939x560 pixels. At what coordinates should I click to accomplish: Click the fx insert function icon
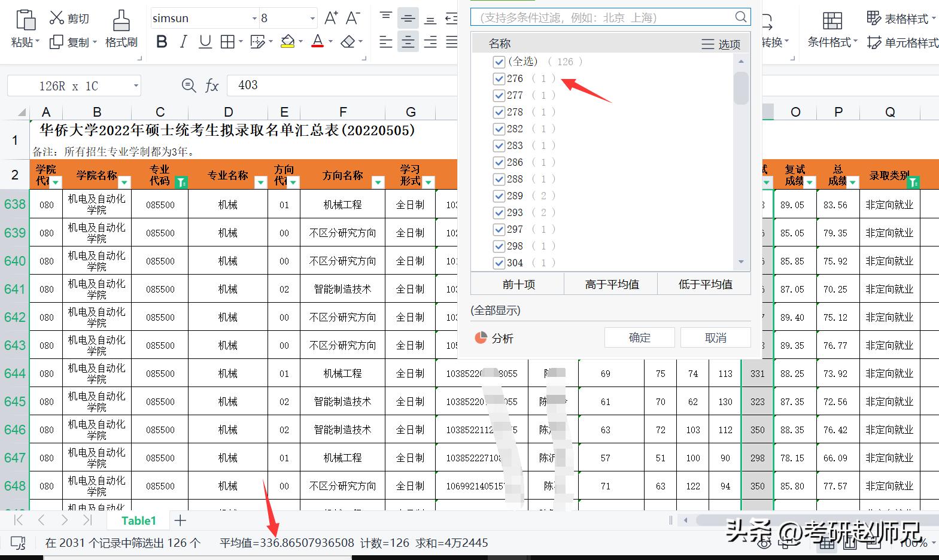click(x=212, y=86)
